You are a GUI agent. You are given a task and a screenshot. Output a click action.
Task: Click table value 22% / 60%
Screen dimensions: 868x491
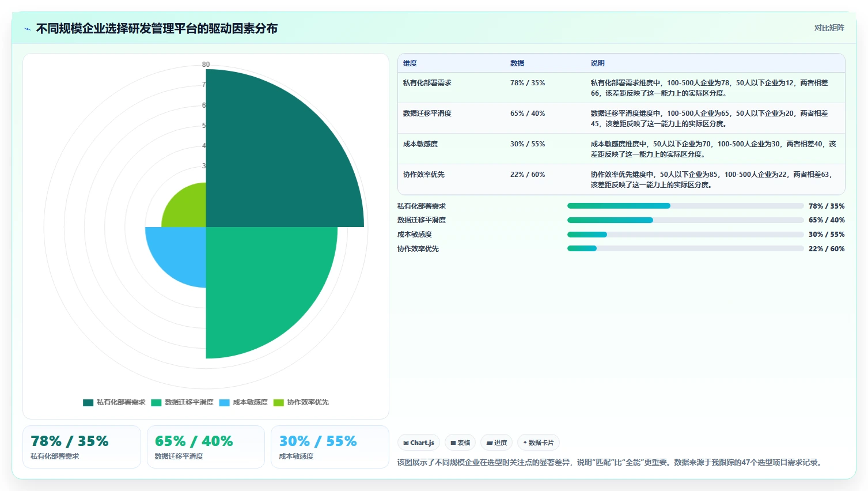[528, 175]
